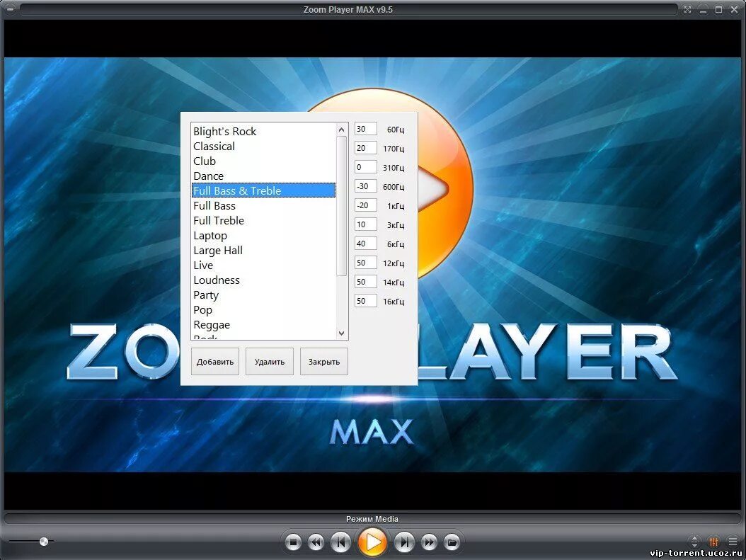The width and height of the screenshot is (746, 560).
Task: Click the fullscreen icon in the title bar
Action: click(687, 9)
